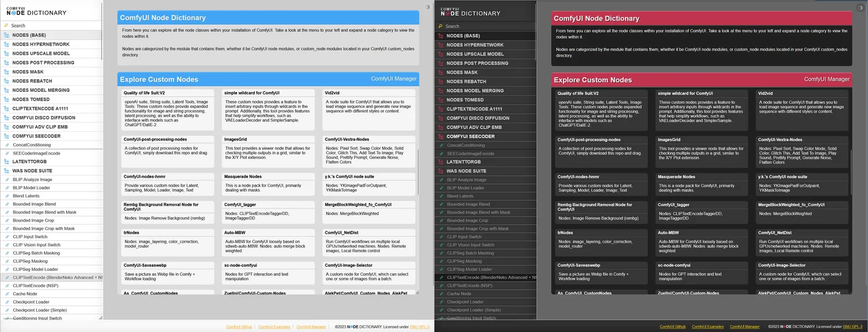Open ComfyUI Manager link in light panel header
This screenshot has height=332, width=868.
(394, 79)
